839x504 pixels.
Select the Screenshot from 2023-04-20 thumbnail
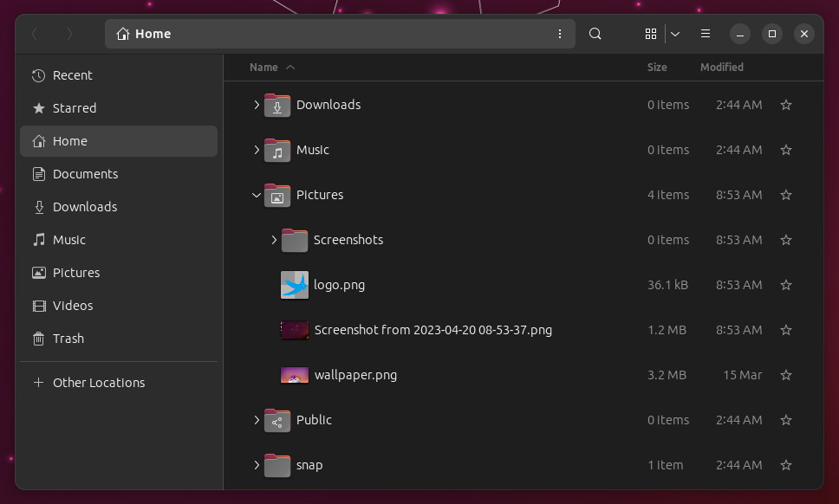coord(295,330)
